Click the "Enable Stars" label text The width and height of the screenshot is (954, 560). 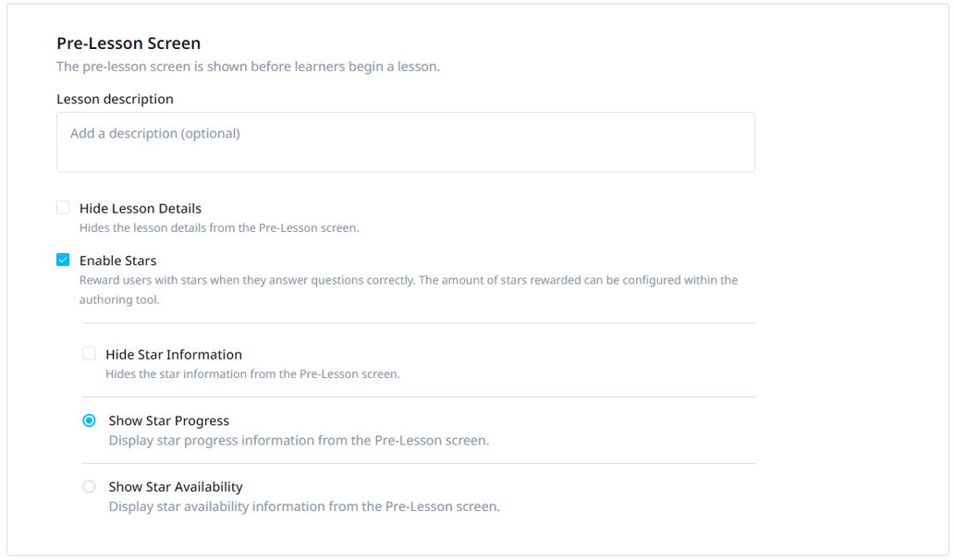[x=118, y=261]
